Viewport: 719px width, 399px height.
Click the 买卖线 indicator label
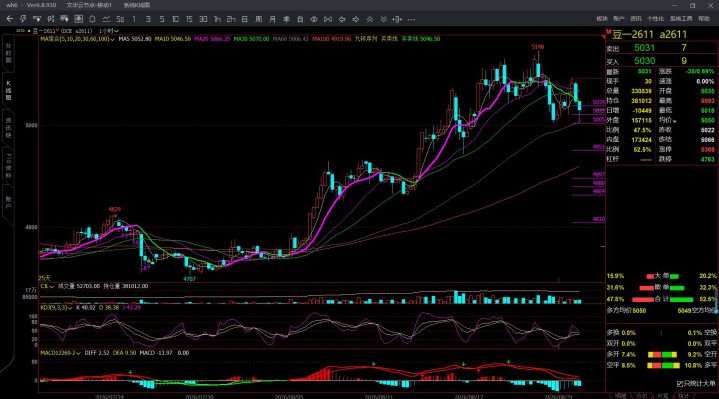pyautogui.click(x=388, y=39)
